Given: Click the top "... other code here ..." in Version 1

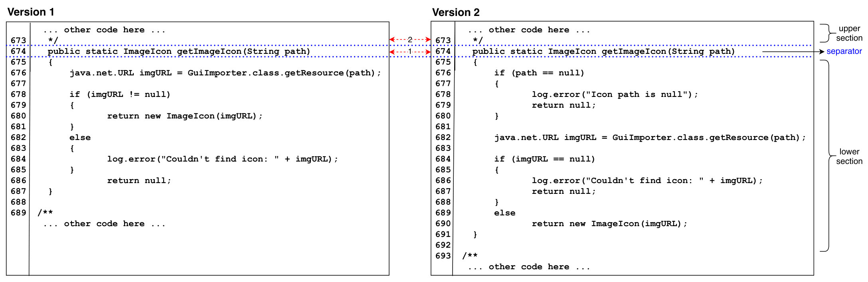Looking at the screenshot, I should [104, 30].
